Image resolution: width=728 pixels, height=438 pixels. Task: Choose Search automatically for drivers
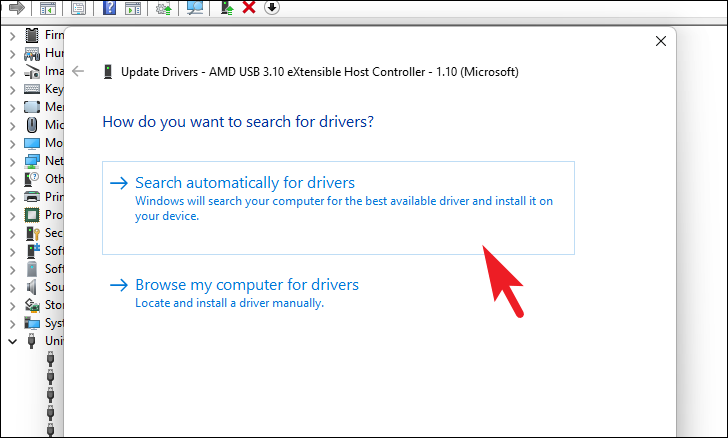click(338, 208)
